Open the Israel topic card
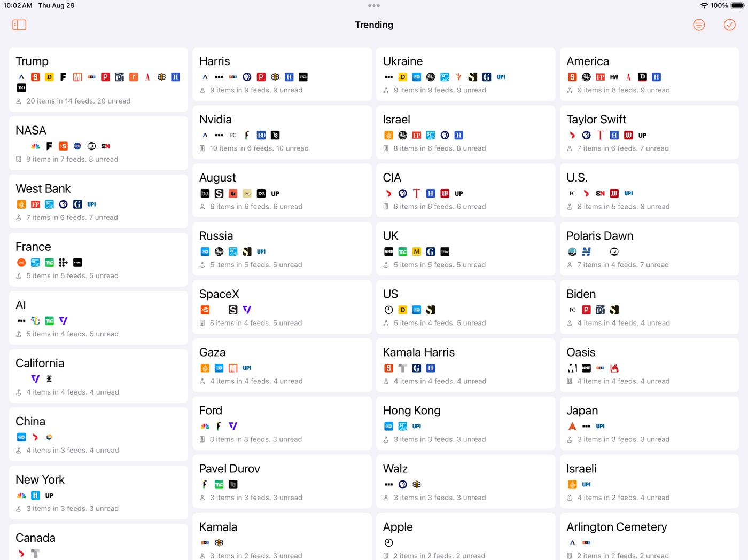This screenshot has width=748, height=560. [466, 132]
